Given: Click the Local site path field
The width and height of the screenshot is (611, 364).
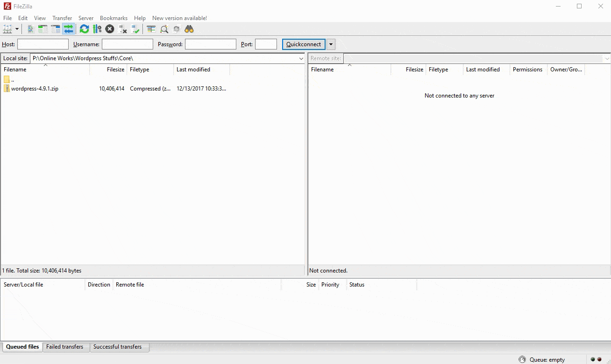Looking at the screenshot, I should pos(164,58).
